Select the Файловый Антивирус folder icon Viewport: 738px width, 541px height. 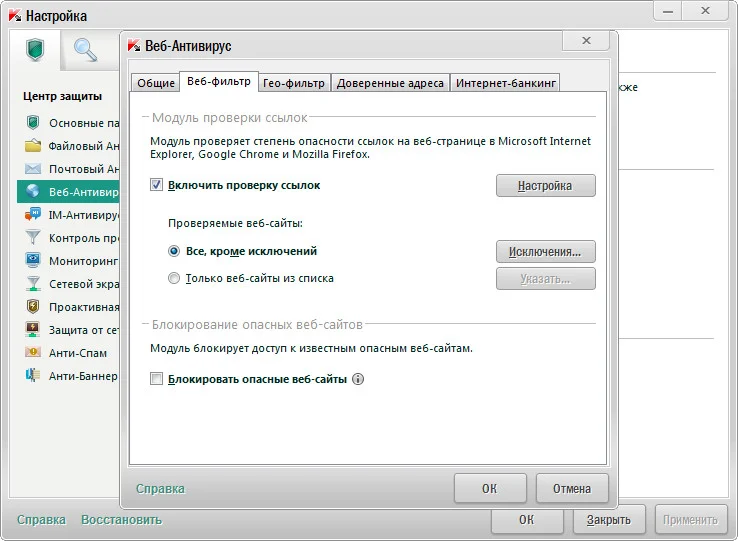click(32, 145)
